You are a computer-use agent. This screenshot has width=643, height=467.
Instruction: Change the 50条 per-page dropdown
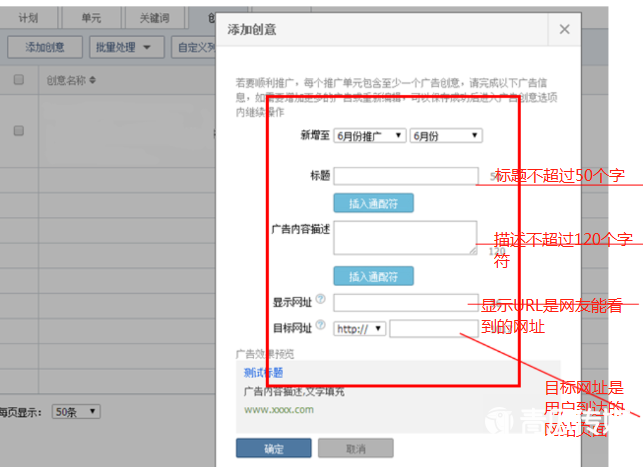(76, 411)
